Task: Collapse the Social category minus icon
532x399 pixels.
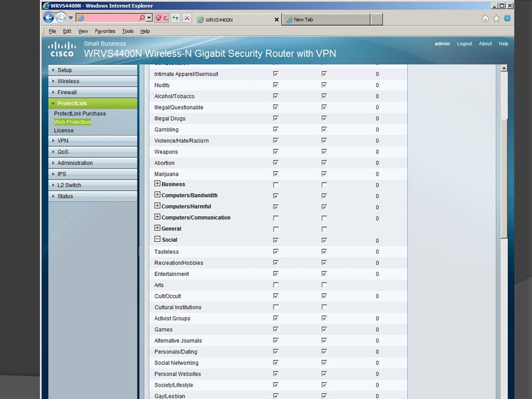Action: click(157, 239)
